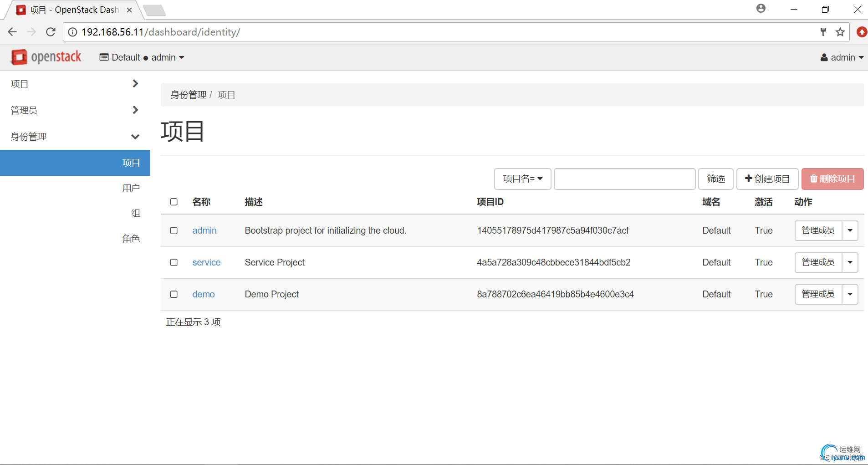Open the 项目名= filter dropdown

[522, 179]
